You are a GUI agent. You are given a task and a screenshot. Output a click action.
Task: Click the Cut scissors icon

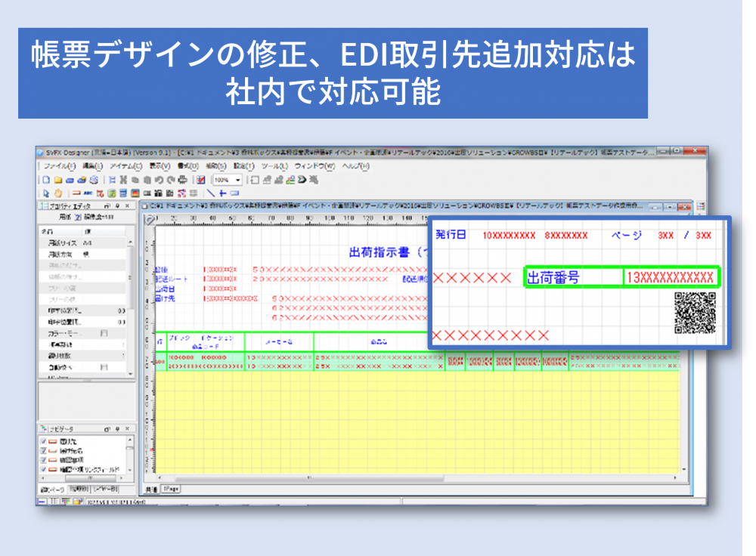(123, 180)
